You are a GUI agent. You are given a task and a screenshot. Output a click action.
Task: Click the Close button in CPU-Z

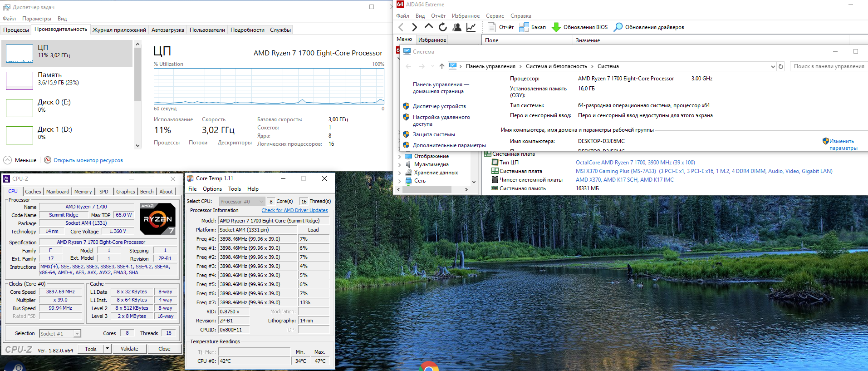(164, 349)
